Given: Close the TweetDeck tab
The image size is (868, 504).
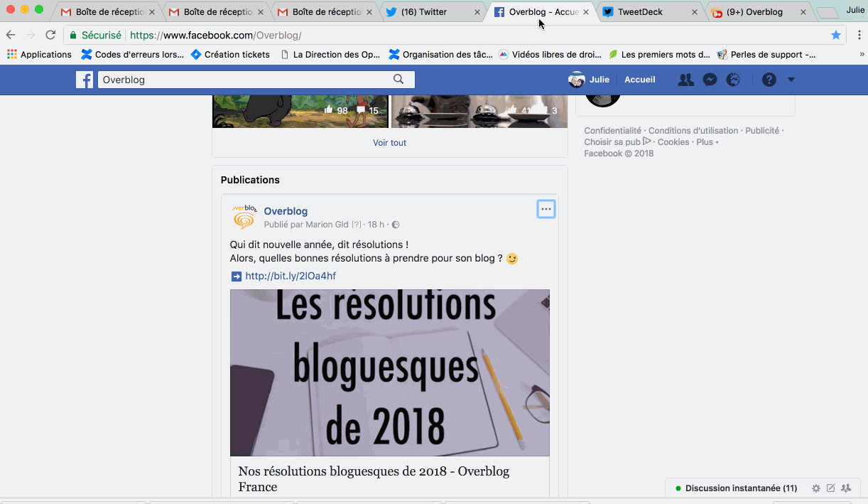Looking at the screenshot, I should click(x=695, y=12).
